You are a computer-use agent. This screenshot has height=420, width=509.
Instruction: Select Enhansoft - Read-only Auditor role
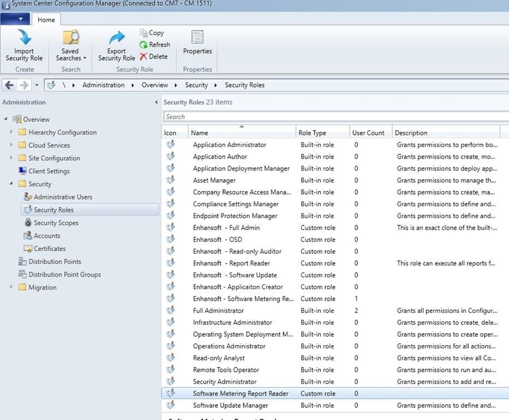click(335, 252)
